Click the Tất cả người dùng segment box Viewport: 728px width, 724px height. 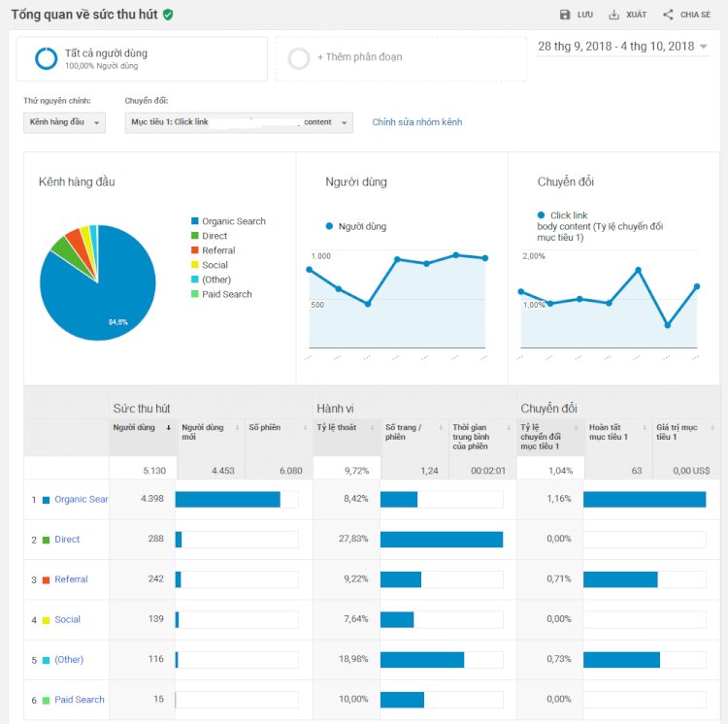point(142,59)
